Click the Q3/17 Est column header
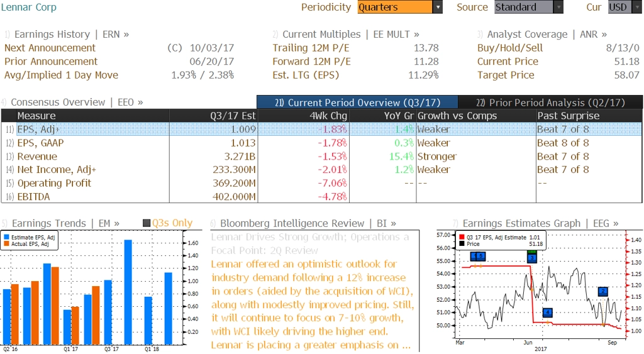This screenshot has height=354, width=644. pyautogui.click(x=213, y=116)
